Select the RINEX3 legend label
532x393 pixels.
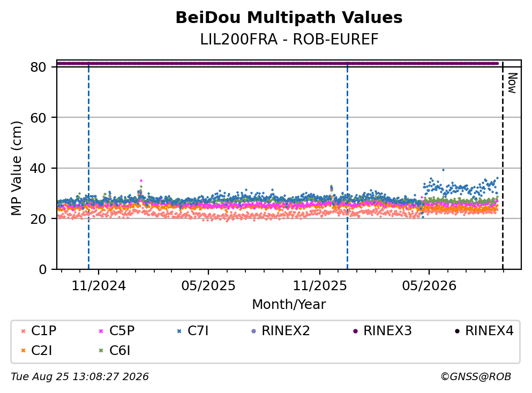pyautogui.click(x=387, y=330)
